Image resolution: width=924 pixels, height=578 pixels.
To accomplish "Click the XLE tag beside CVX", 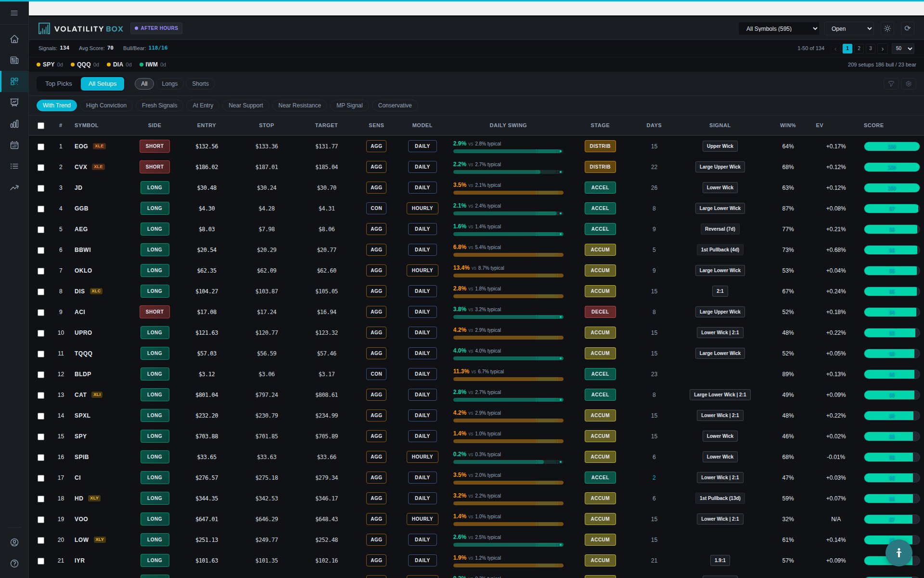I will [98, 167].
